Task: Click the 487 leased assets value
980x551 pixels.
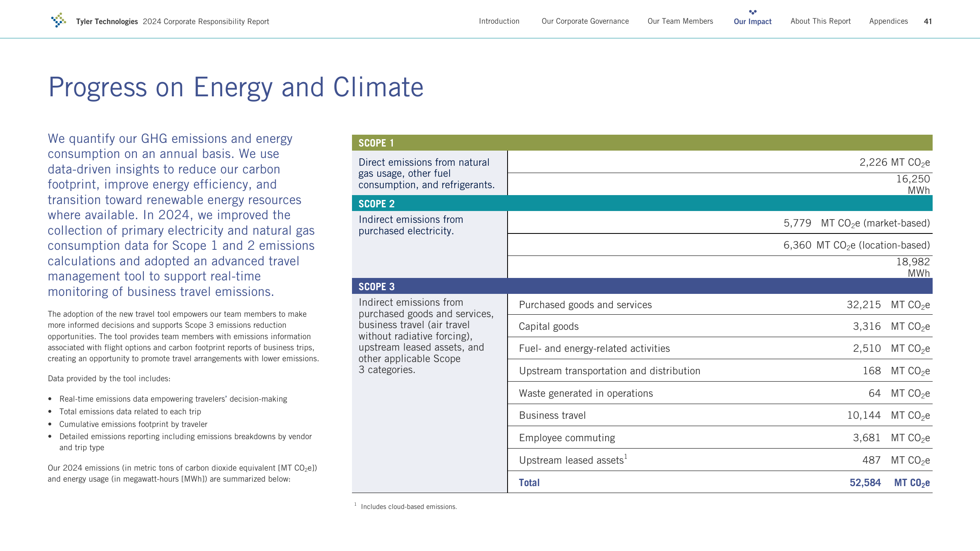Action: [871, 460]
